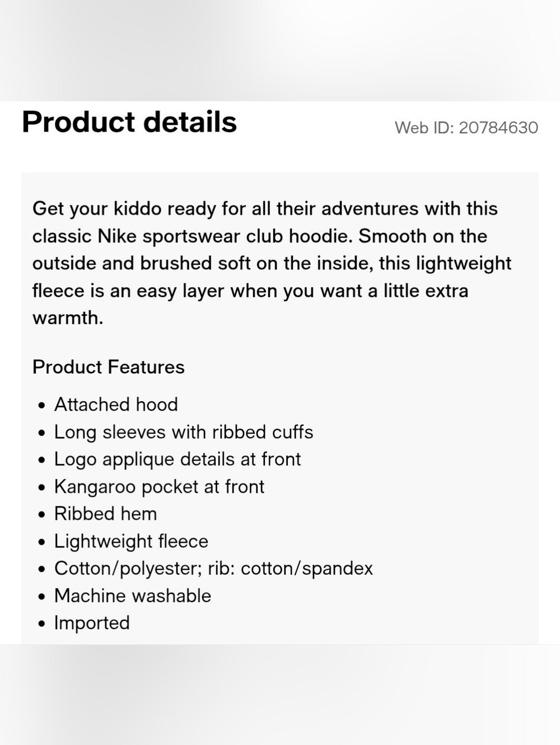This screenshot has width=560, height=745.
Task: Click Long sleeves with ribbed cuffs item
Action: [x=184, y=432]
